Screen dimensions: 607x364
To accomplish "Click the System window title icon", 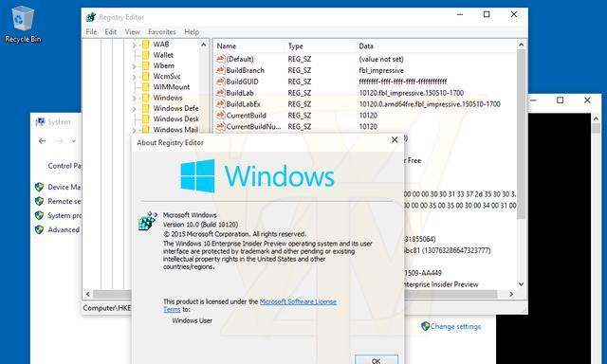I will [40, 122].
